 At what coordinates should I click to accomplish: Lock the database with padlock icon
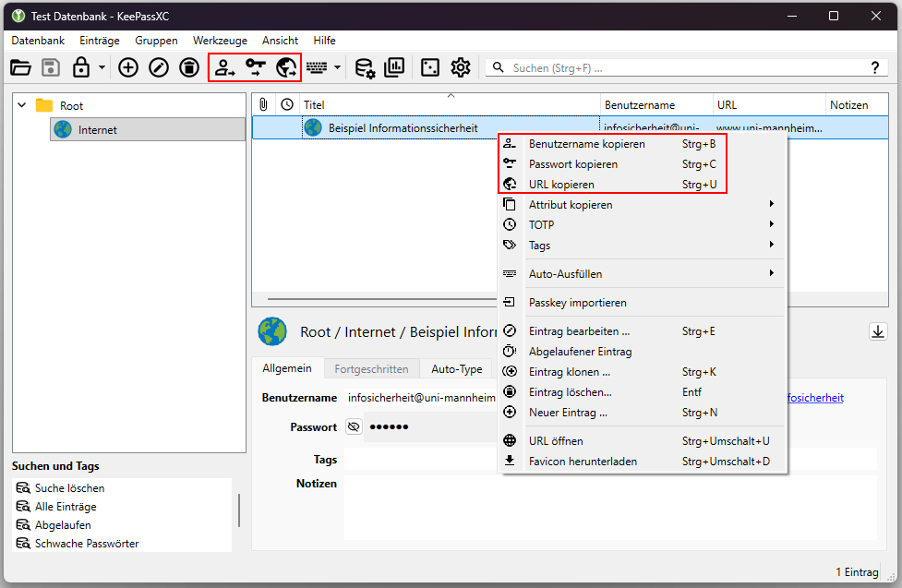81,68
